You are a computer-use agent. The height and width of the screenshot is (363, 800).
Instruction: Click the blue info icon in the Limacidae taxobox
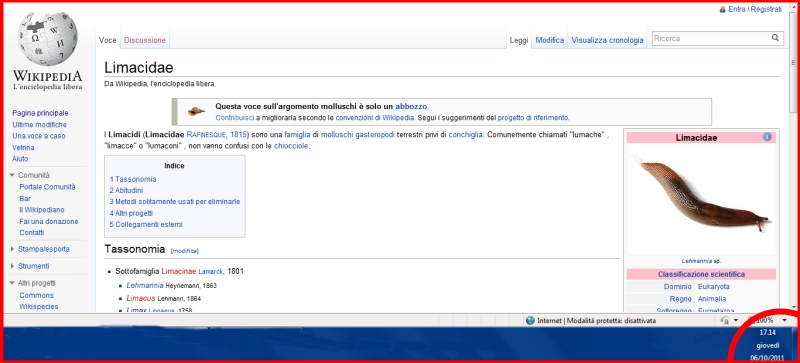[767, 137]
